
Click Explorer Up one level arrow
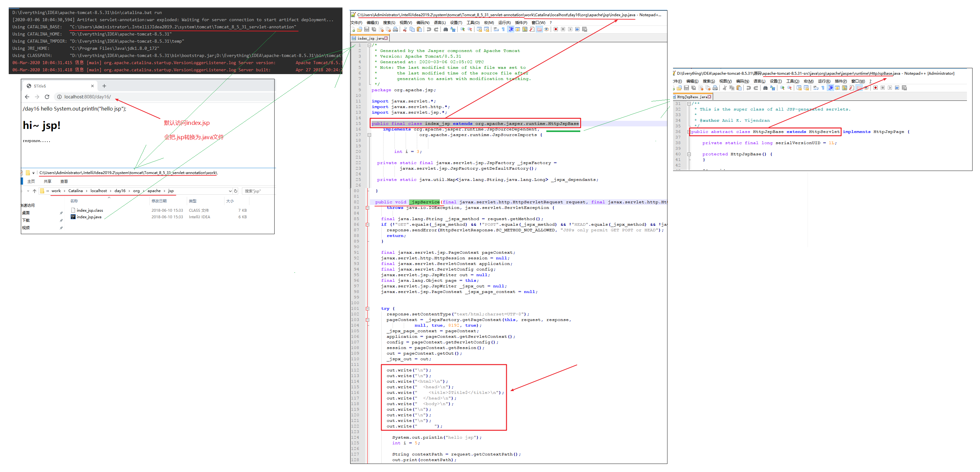(34, 191)
